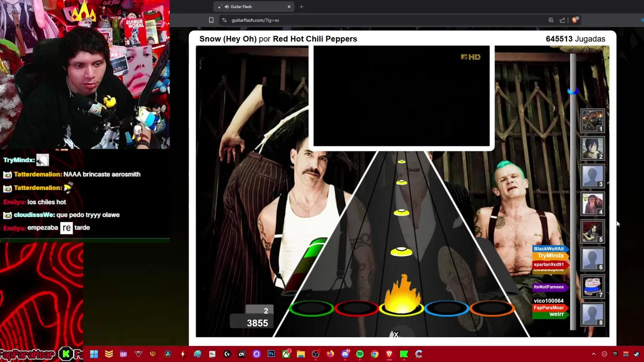
Task: Click the TryMindx orange player tag
Action: (551, 255)
